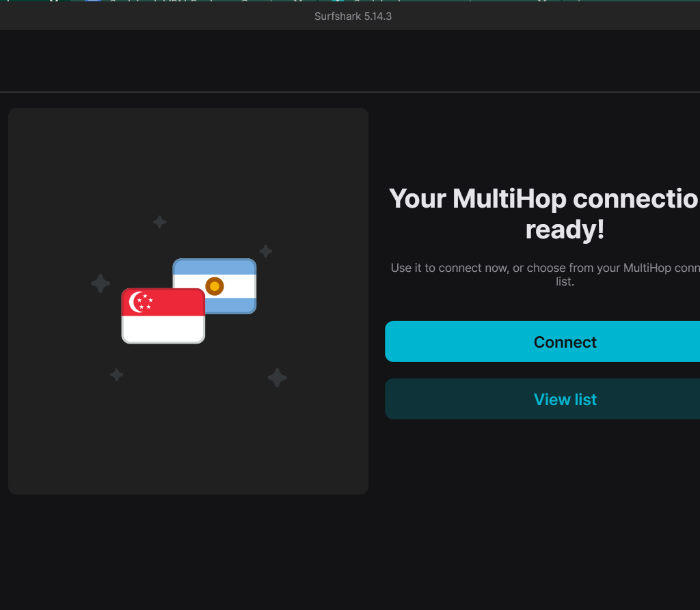Click the "Your MultiHop connection ready!" heading
This screenshot has height=610, width=700.
click(x=544, y=214)
